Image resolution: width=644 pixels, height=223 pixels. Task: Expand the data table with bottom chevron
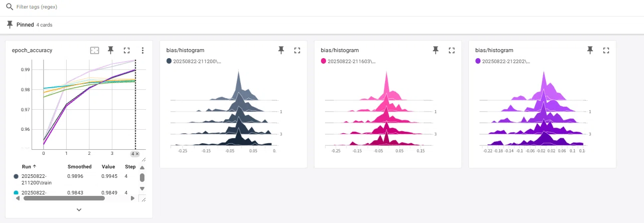[x=79, y=210]
